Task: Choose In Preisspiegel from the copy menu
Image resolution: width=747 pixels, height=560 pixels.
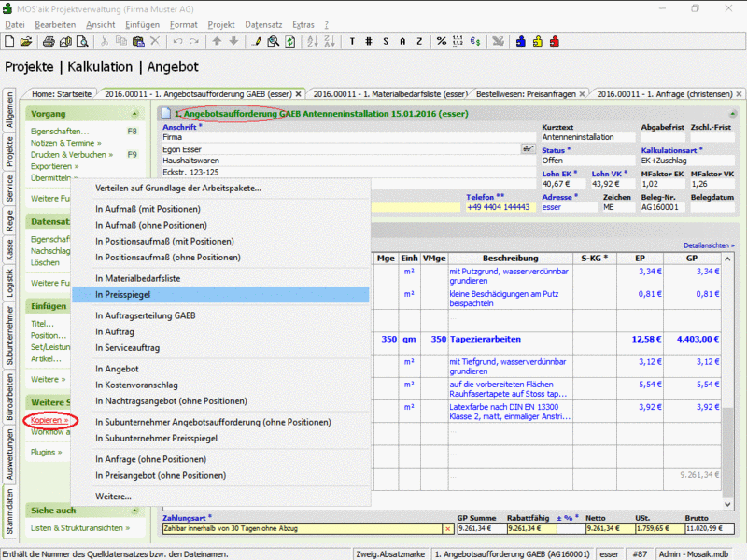Action: click(220, 295)
